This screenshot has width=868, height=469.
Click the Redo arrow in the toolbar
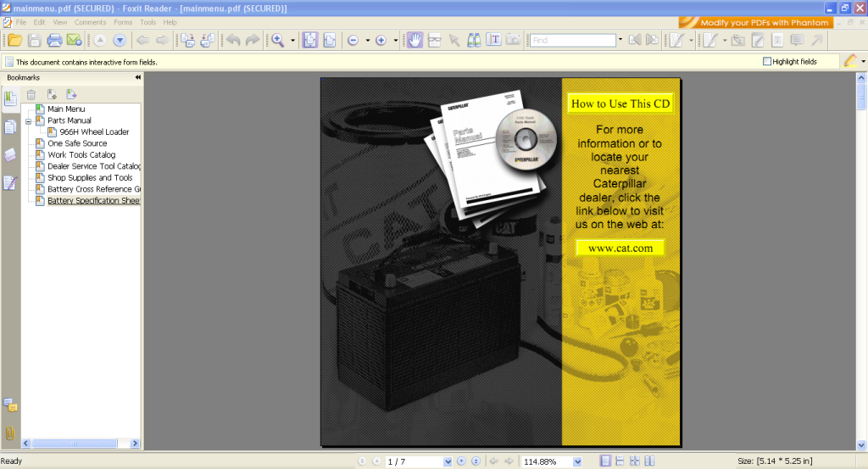(253, 40)
